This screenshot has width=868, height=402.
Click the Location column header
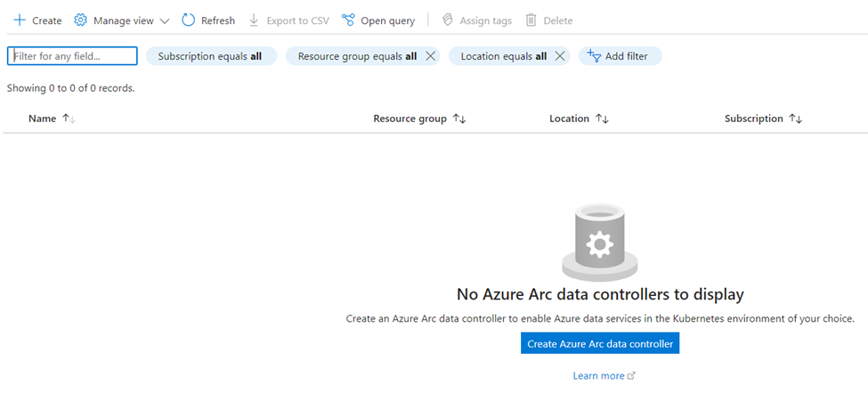569,119
